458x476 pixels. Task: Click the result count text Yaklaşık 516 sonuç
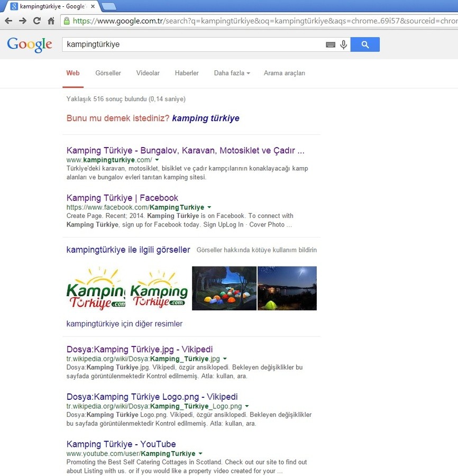(x=126, y=99)
